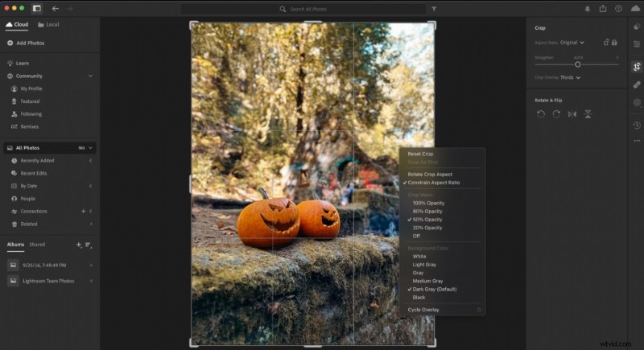Choose Reset Crop from context menu
644x350 pixels.
pyautogui.click(x=420, y=154)
